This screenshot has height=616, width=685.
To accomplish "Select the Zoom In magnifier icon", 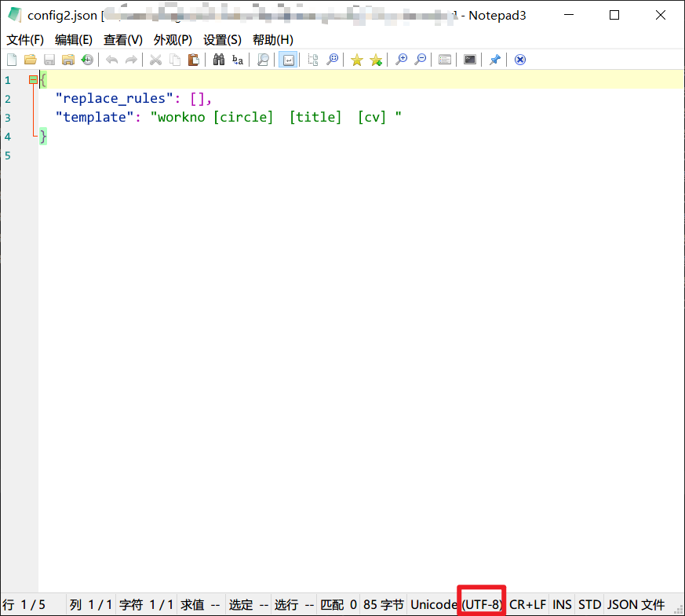I will [x=400, y=59].
